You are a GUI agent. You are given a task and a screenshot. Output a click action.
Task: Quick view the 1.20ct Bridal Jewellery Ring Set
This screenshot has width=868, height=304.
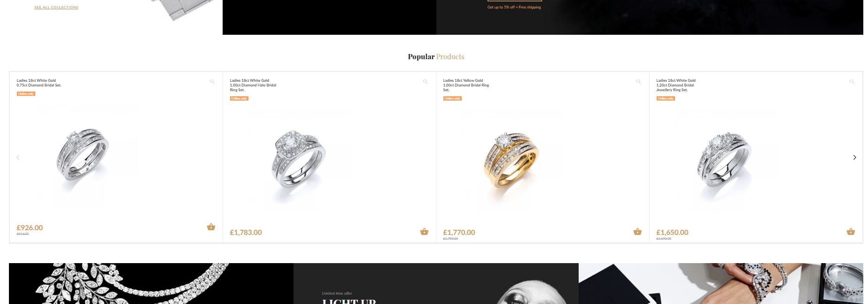(852, 82)
